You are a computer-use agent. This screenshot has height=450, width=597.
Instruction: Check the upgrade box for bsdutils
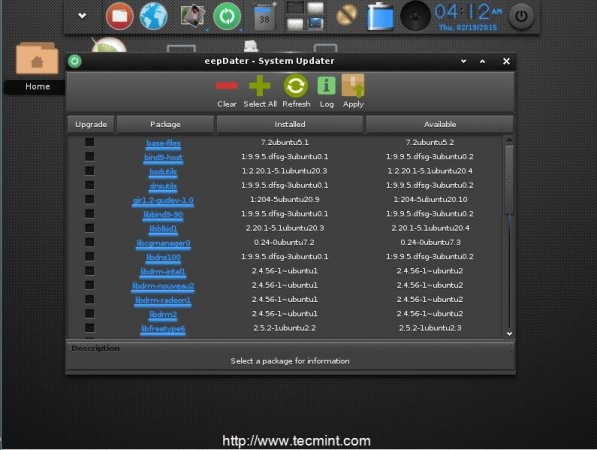[x=89, y=171]
